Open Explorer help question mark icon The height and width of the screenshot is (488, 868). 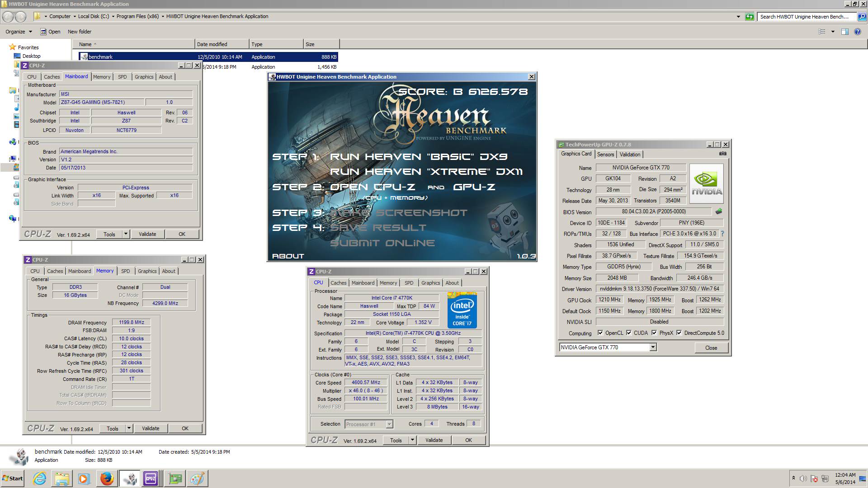point(858,32)
